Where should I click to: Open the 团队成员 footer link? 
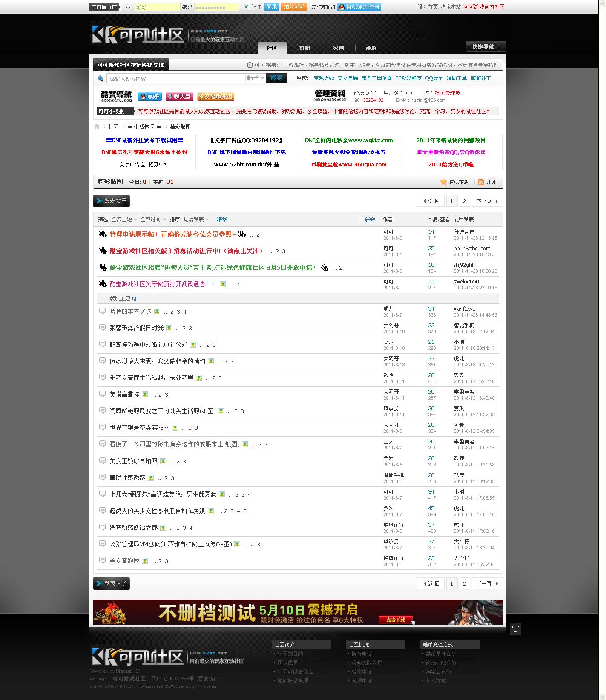287,663
